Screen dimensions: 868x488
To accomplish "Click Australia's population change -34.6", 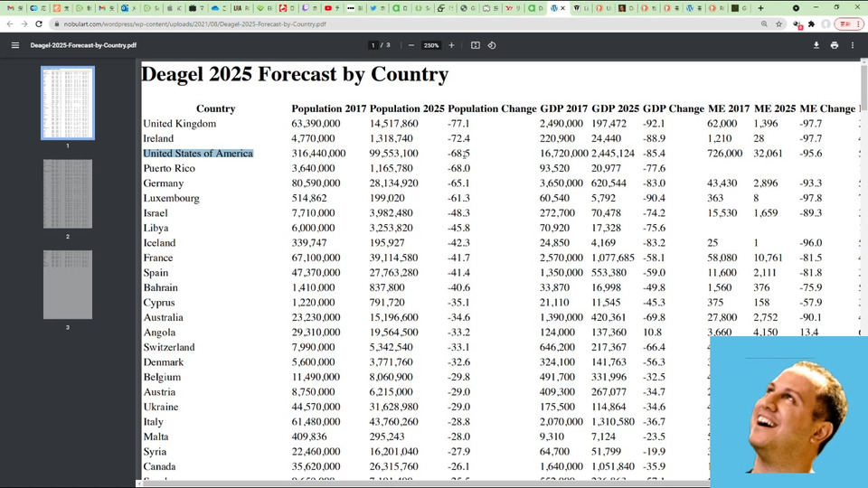I will point(459,317).
